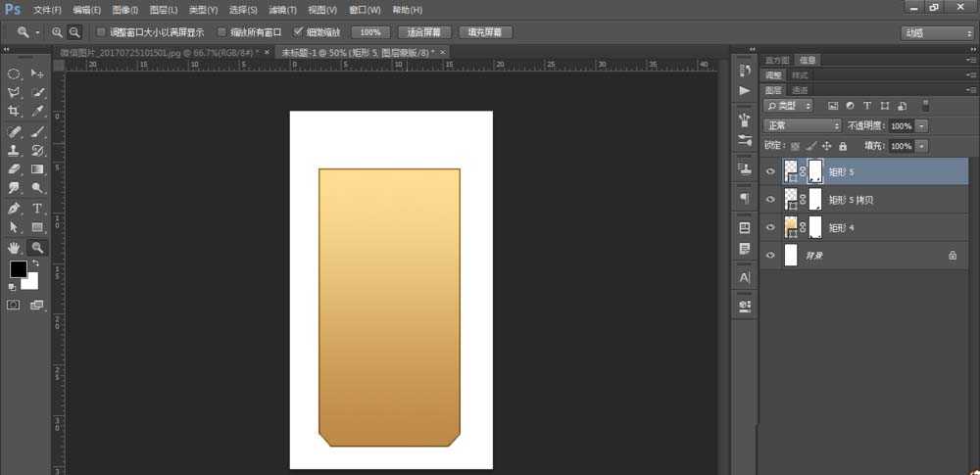Select the Type (T) tool
980x475 pixels.
38,209
